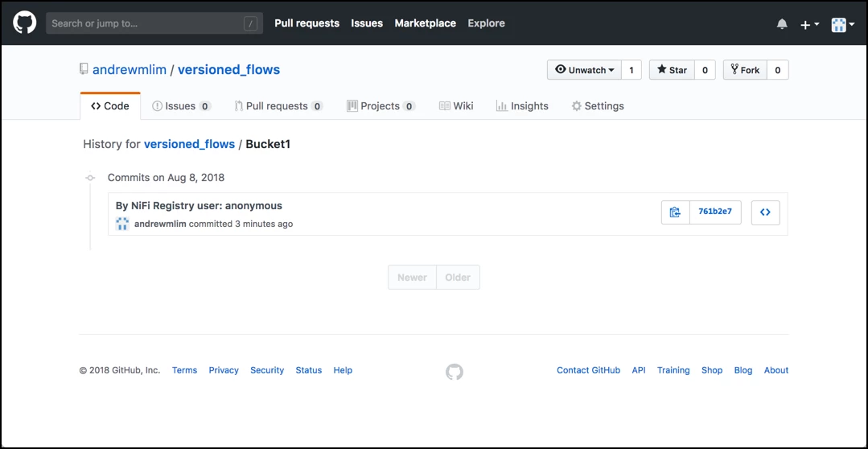868x449 pixels.
Task: Open Security footer link
Action: (267, 370)
